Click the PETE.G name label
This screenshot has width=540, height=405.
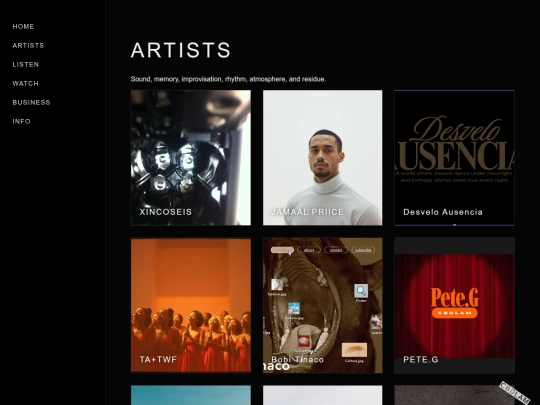(421, 360)
